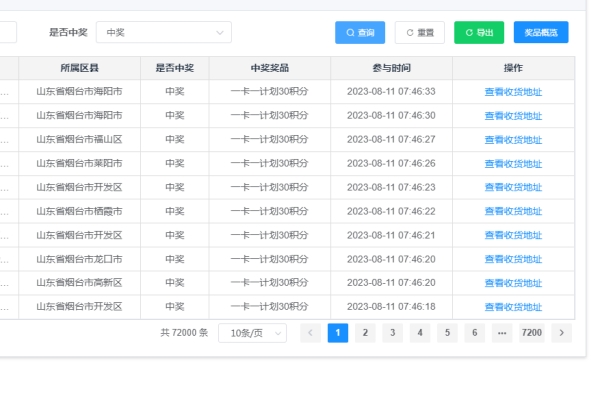View shipping address for 07:46:22 row
600x394 pixels.
(x=513, y=212)
